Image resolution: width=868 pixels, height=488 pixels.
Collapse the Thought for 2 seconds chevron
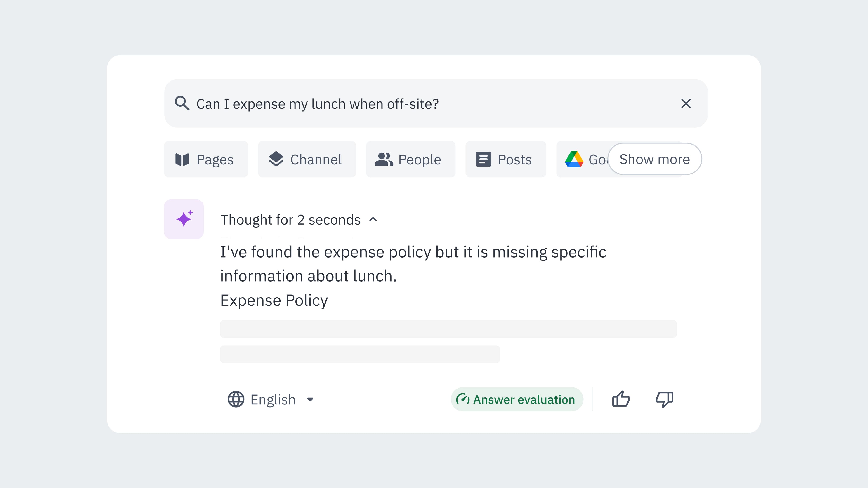point(373,220)
